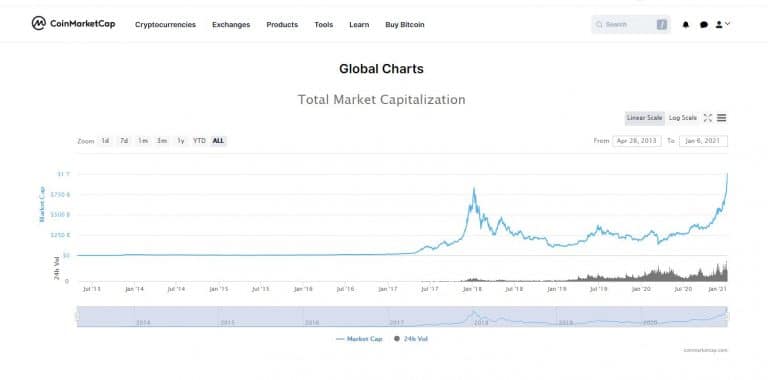Set zoom range to 7d
This screenshot has width=768, height=380.
click(x=124, y=141)
